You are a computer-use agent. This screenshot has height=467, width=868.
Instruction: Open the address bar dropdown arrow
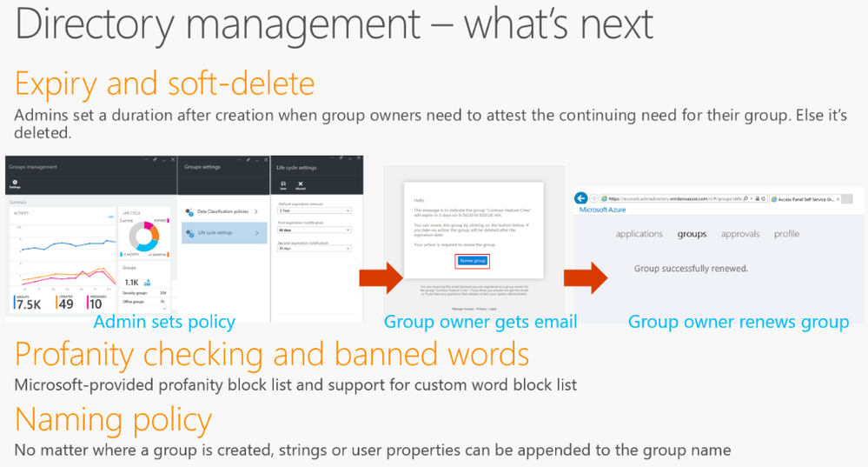coord(752,198)
